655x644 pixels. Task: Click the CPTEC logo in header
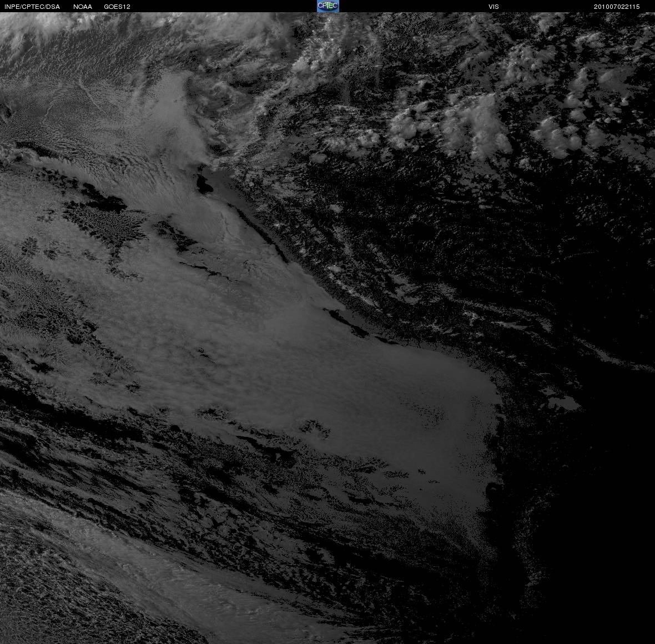pyautogui.click(x=328, y=6)
